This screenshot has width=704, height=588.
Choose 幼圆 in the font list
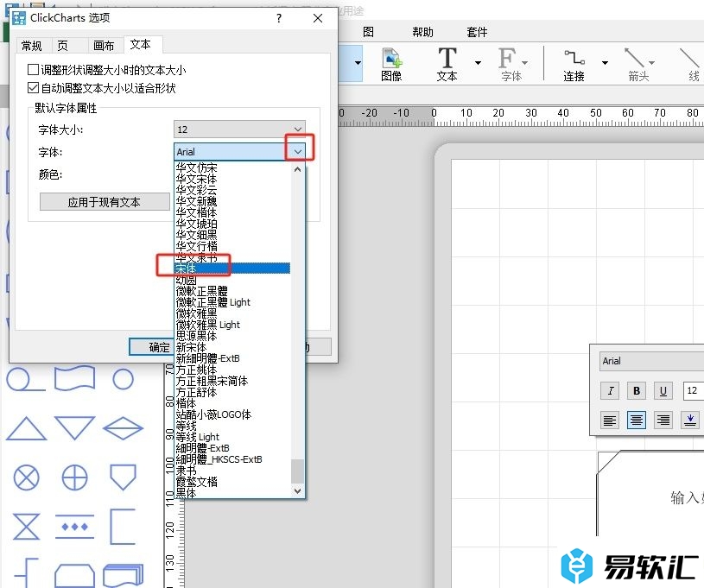tap(232, 280)
